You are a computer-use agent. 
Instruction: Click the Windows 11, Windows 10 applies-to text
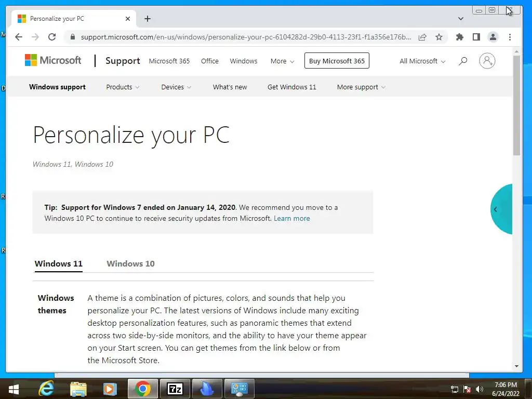pyautogui.click(x=73, y=164)
